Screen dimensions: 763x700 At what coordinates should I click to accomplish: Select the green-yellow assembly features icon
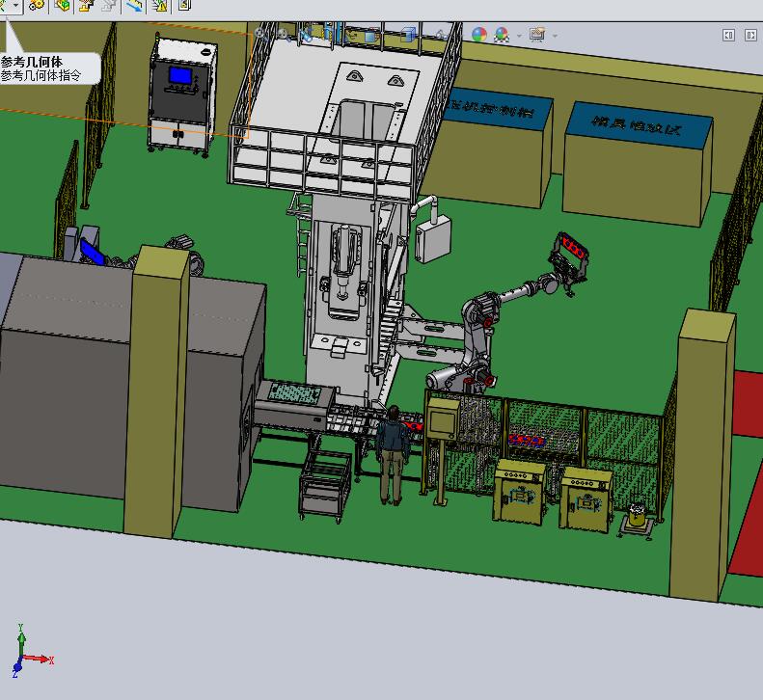pyautogui.click(x=63, y=6)
